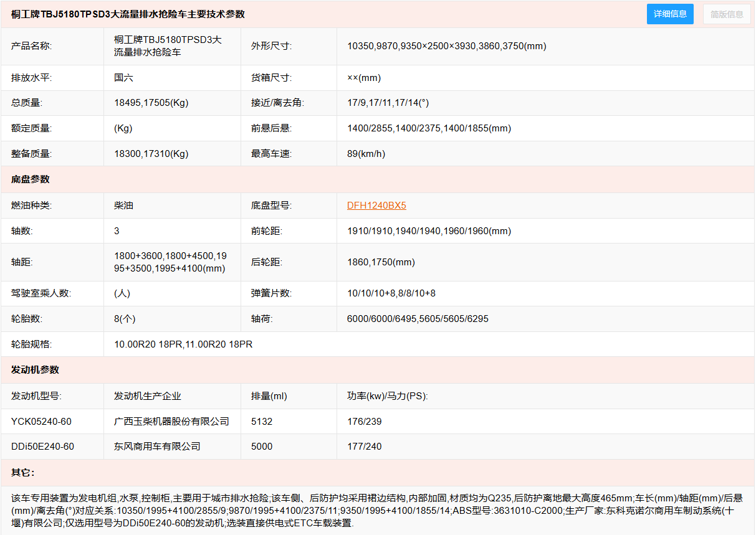Click the 发动机参数 section header
The width and height of the screenshot is (756, 535).
click(35, 370)
